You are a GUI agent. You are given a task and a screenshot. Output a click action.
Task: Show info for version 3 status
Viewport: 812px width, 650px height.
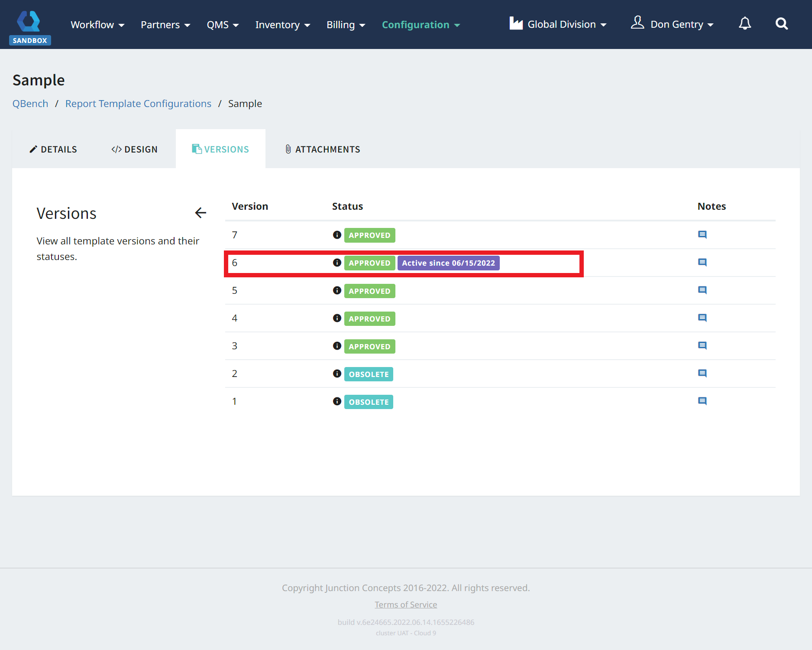coord(337,346)
